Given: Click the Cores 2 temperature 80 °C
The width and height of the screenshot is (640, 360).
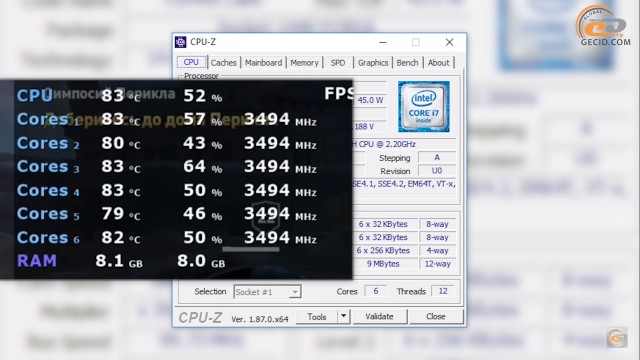Looking at the screenshot, I should pos(121,143).
